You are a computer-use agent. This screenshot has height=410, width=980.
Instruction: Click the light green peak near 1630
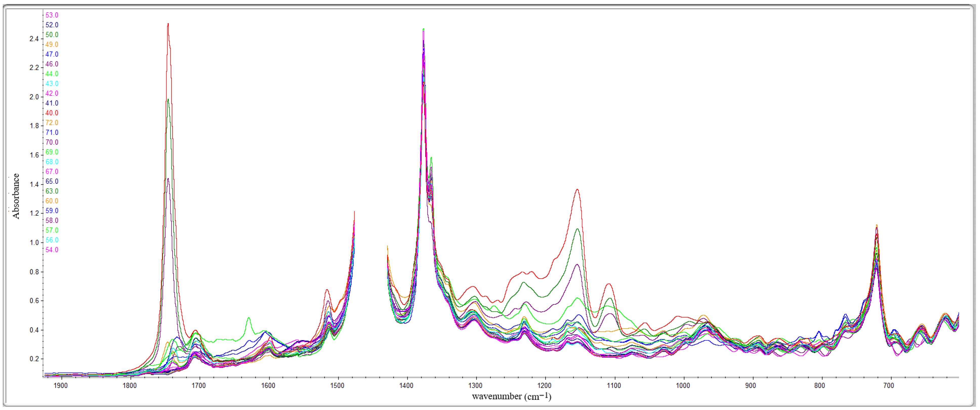[248, 318]
